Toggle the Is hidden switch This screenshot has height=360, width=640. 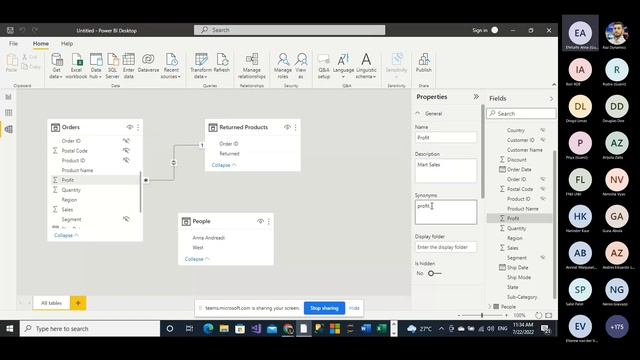click(434, 273)
